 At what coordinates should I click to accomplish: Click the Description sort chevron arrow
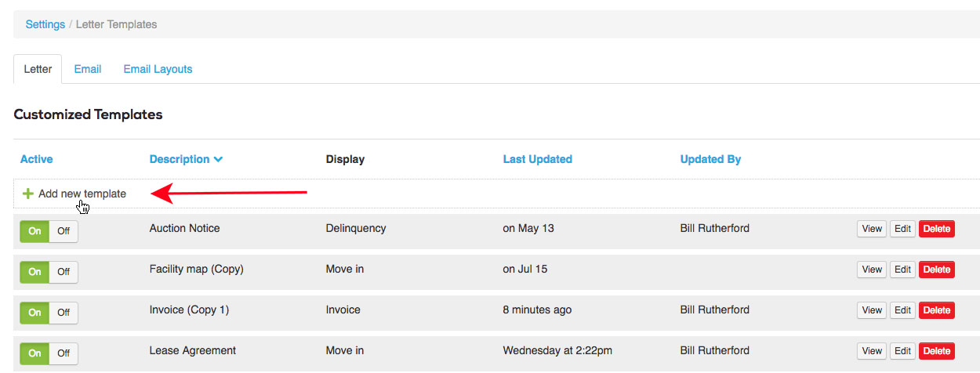click(218, 160)
